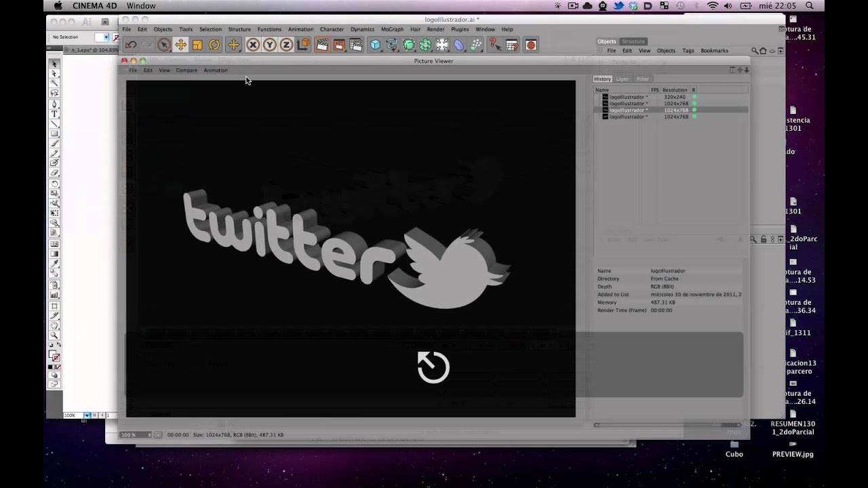Switch to the Structure tab
The width and height of the screenshot is (868, 488).
point(633,41)
